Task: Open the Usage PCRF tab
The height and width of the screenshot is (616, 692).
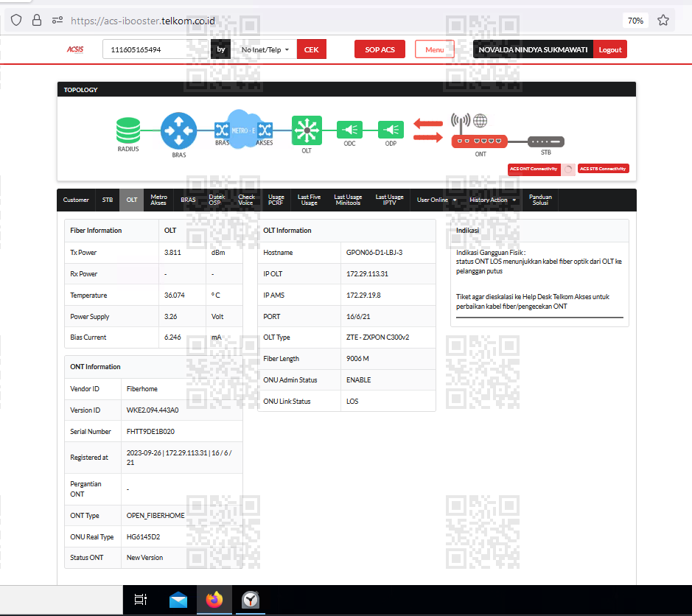Action: 276,200
